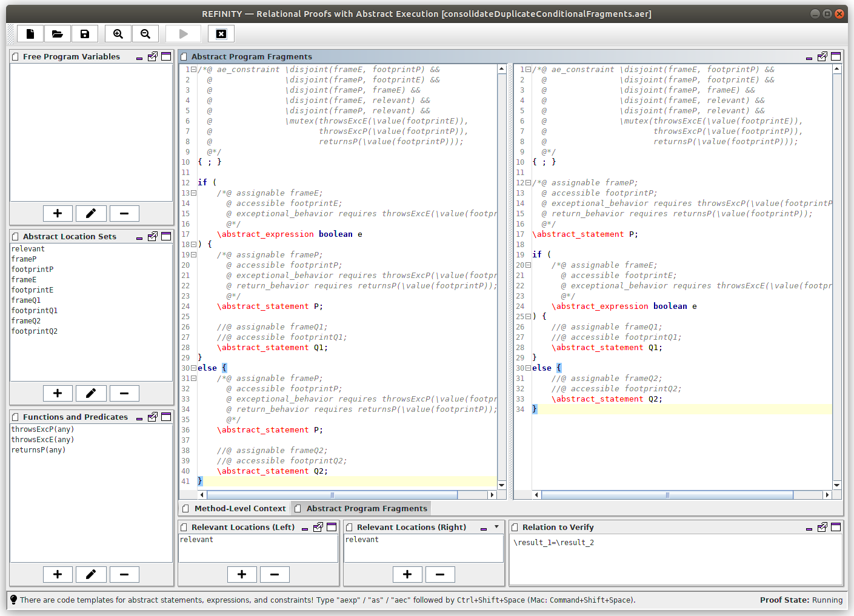Zoom out using the magnifier minus icon

click(x=145, y=34)
